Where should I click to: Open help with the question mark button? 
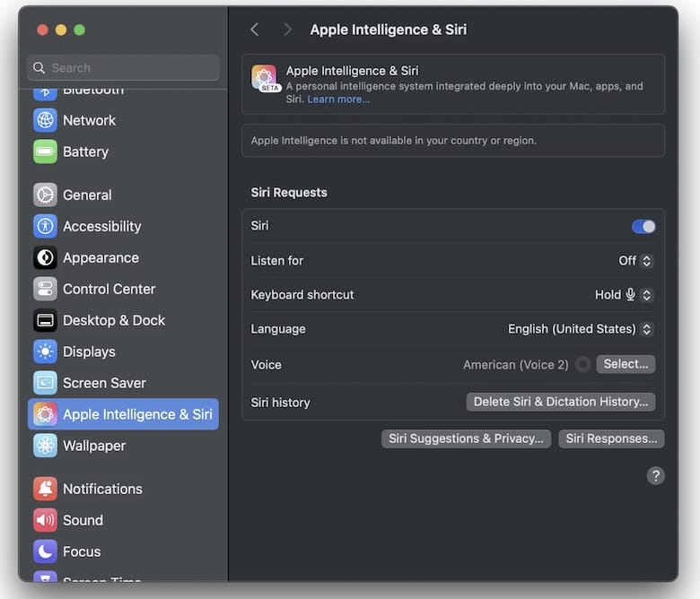pyautogui.click(x=655, y=476)
